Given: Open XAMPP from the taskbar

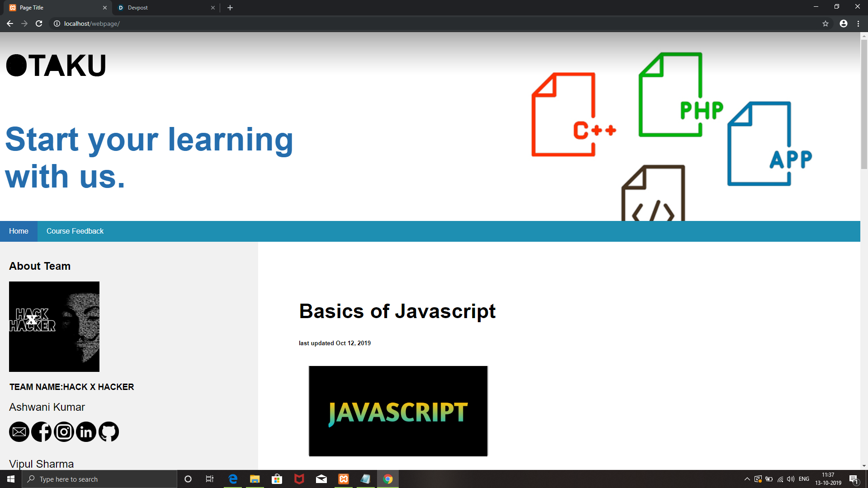Looking at the screenshot, I should click(x=344, y=479).
